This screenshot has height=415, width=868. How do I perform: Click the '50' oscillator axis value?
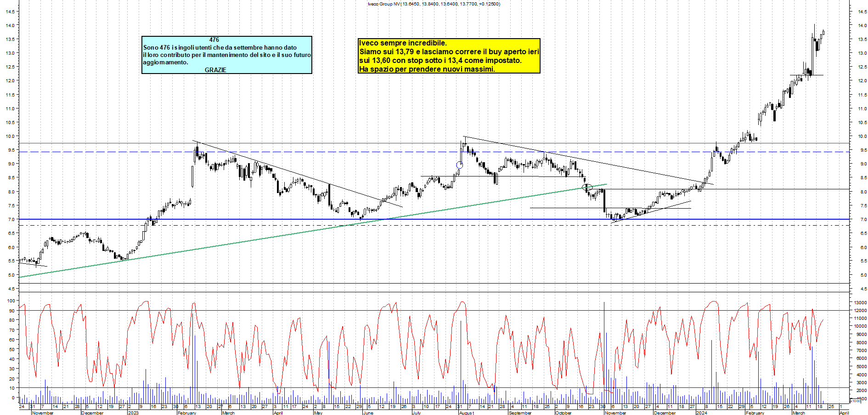(11, 349)
